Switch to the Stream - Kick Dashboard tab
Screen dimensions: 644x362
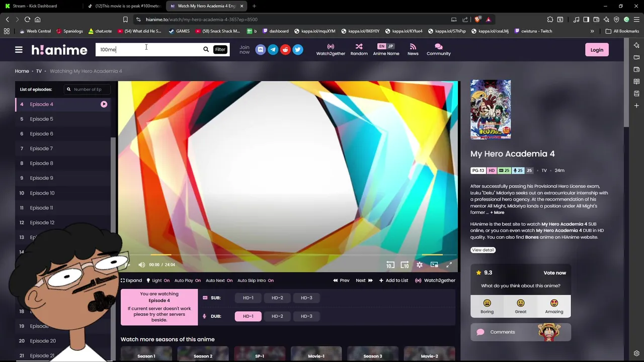tap(40, 6)
